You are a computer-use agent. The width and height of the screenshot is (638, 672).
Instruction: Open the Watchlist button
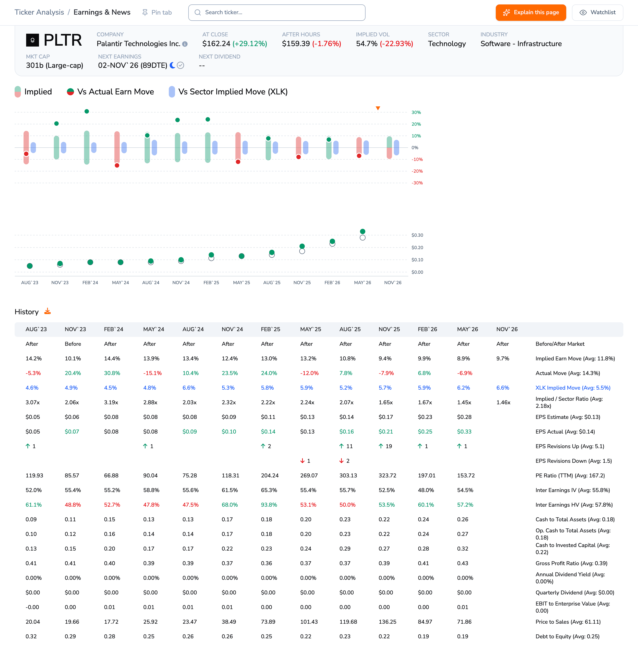coord(597,13)
